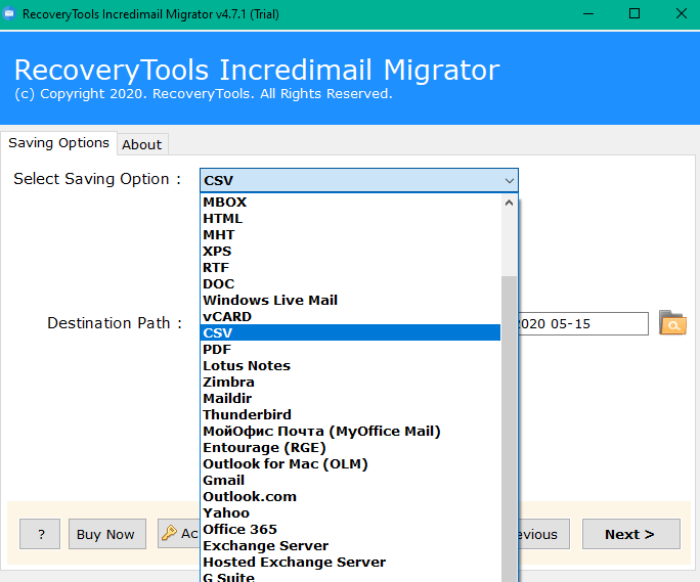Screen dimensions: 700x582
Task: Click the Buy Now button
Action: coord(107,534)
